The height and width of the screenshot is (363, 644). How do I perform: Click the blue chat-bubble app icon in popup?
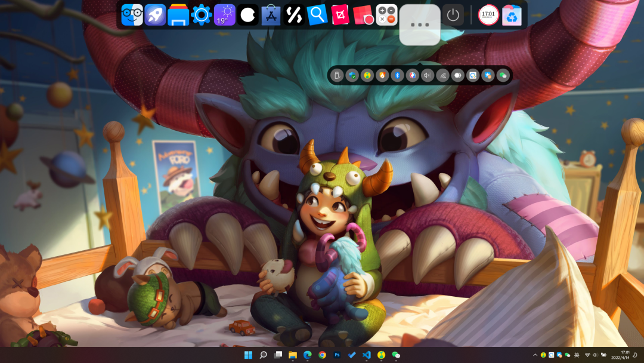point(473,75)
